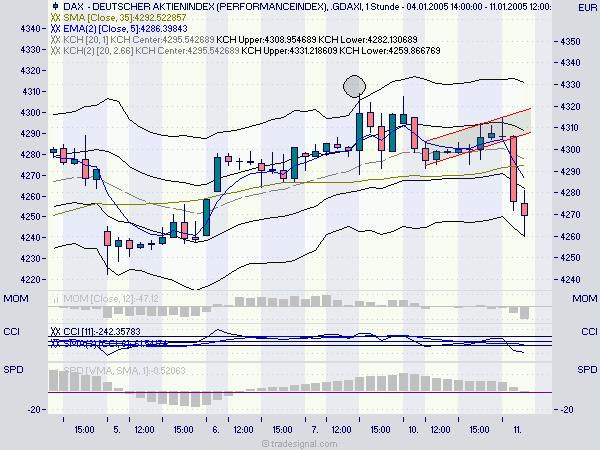The width and height of the screenshot is (600, 450).
Task: Click the MOM panel label on left side
Action: pyautogui.click(x=16, y=298)
